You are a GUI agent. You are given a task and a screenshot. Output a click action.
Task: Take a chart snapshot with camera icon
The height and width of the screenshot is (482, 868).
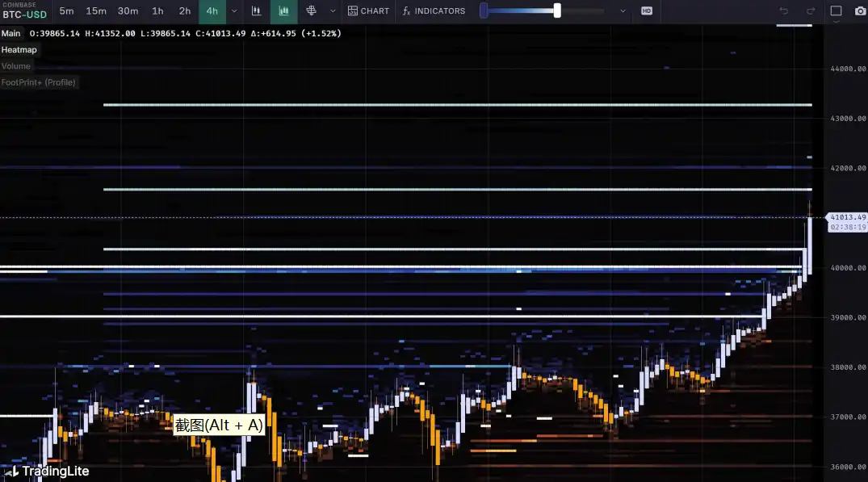859,11
